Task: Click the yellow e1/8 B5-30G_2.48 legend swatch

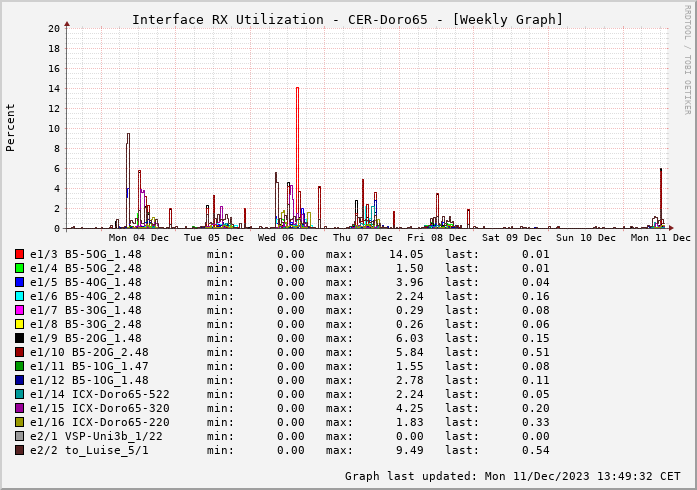Action: [x=19, y=324]
